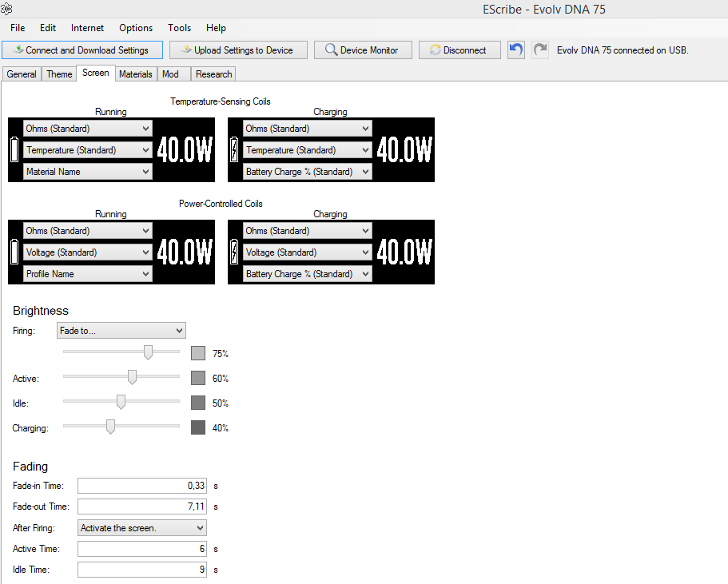Open the Options menu
Viewport: 728px width, 584px height.
click(136, 28)
